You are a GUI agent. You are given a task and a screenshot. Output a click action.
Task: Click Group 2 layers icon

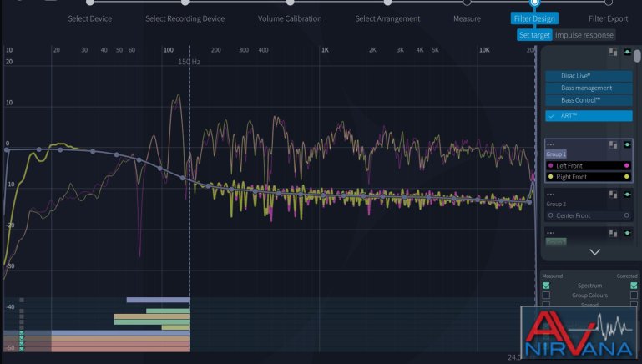[613, 193]
